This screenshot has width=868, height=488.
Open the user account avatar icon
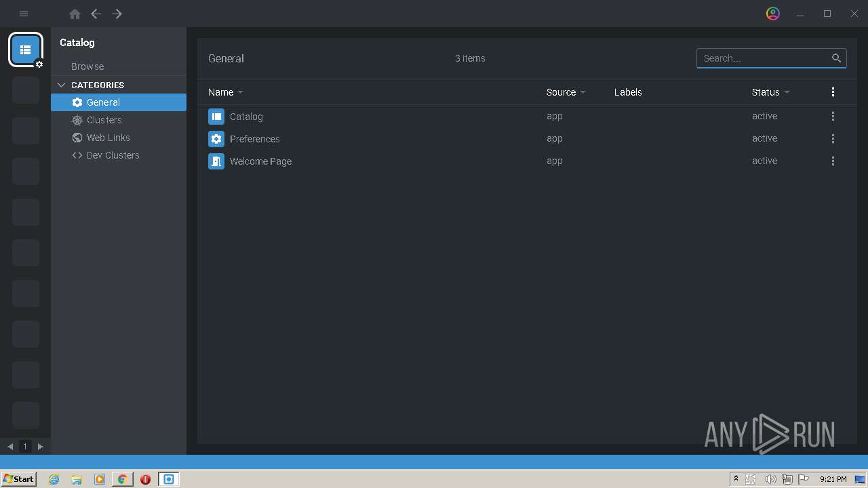tap(773, 14)
